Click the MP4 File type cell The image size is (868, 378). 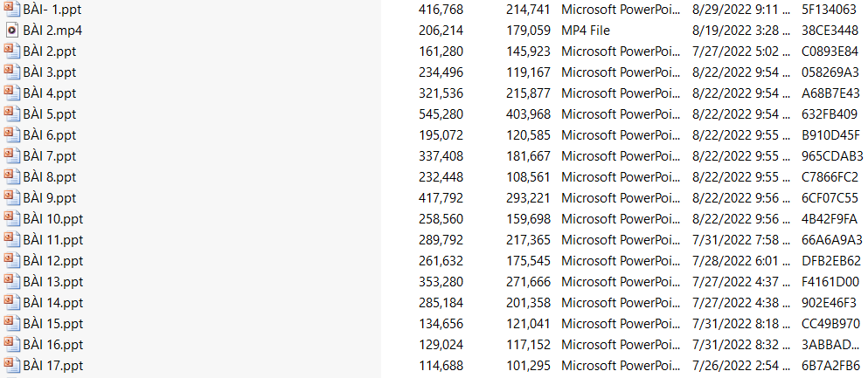[x=598, y=30]
